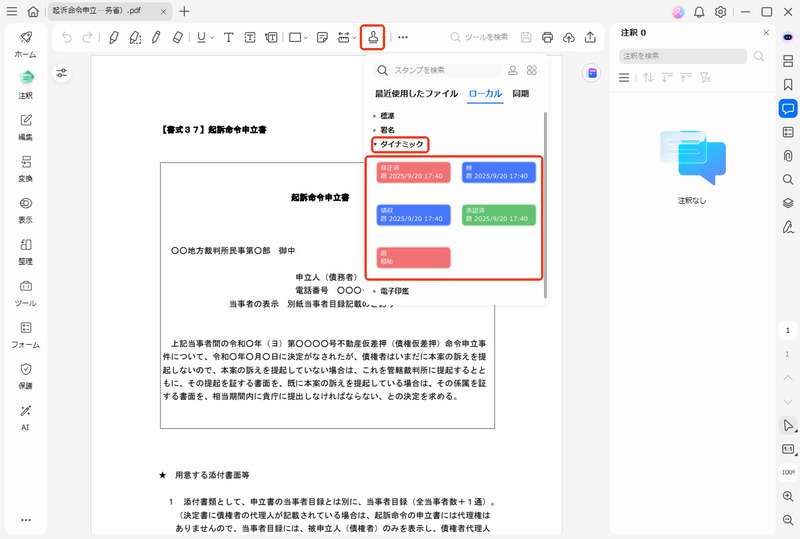Click the stamp tool in the toolbar
Image resolution: width=800 pixels, height=539 pixels.
coord(372,38)
